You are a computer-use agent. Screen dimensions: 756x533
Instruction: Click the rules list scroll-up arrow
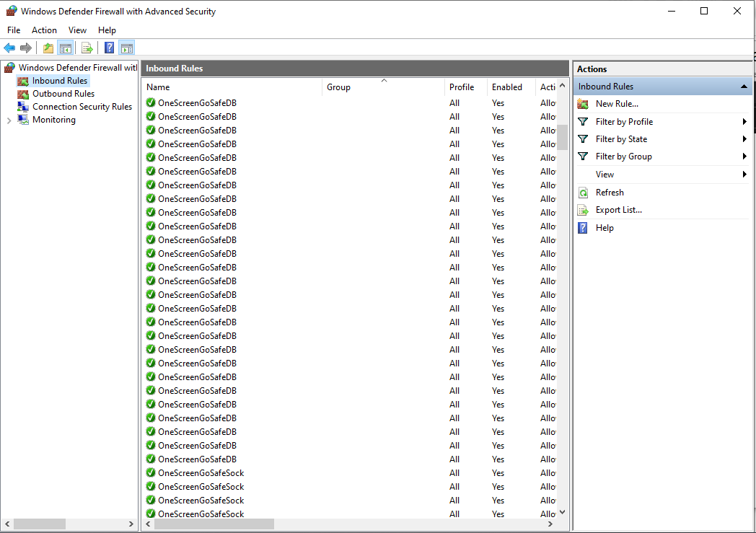tap(562, 85)
